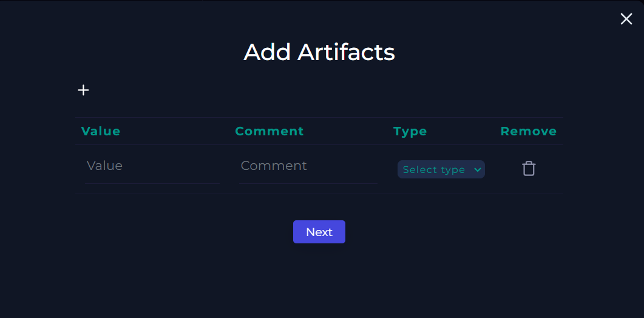Focus the Comment input field
644x318 pixels.
[308, 166]
